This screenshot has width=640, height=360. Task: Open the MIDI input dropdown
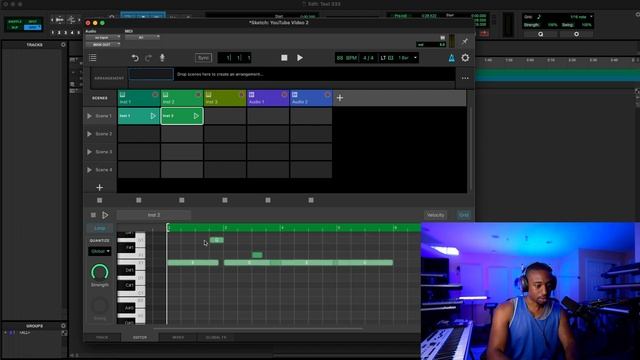(x=142, y=38)
